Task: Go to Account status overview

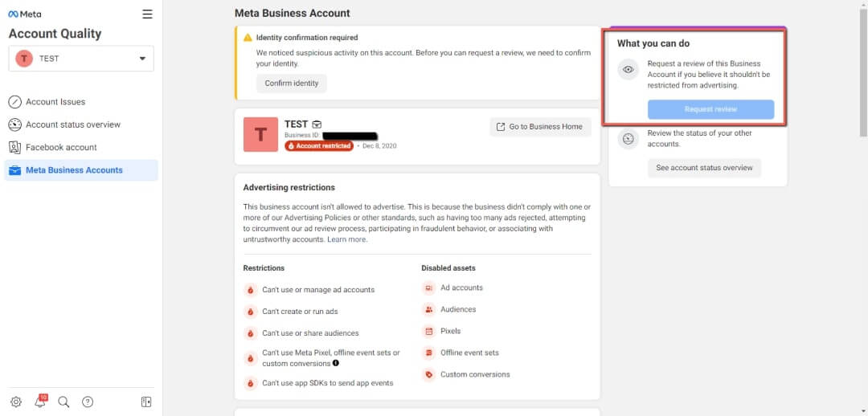Action: 72,124
